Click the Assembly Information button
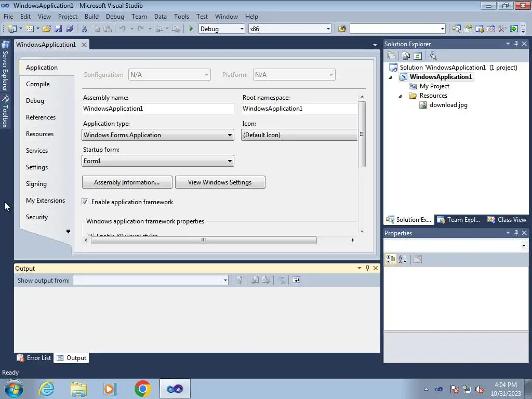 tap(127, 182)
